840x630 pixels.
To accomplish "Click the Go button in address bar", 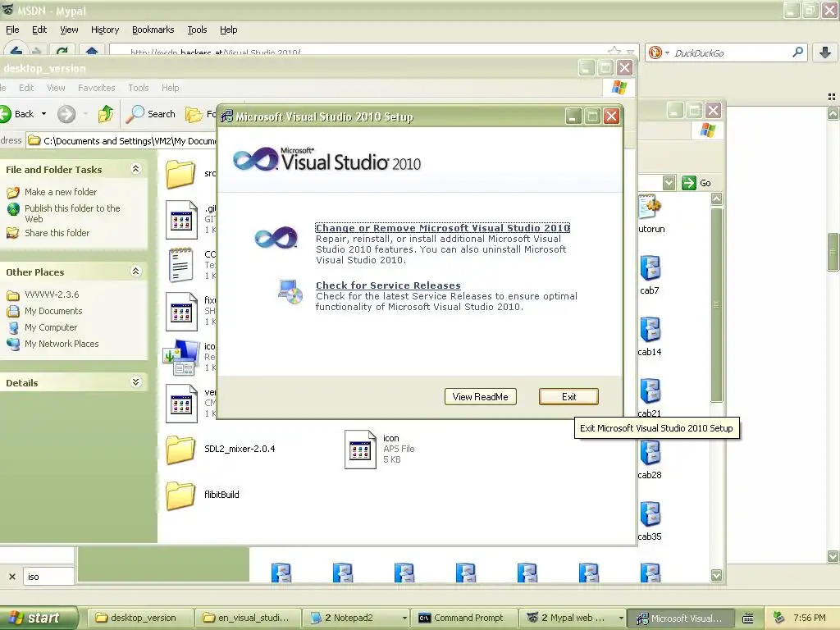I will pos(696,183).
